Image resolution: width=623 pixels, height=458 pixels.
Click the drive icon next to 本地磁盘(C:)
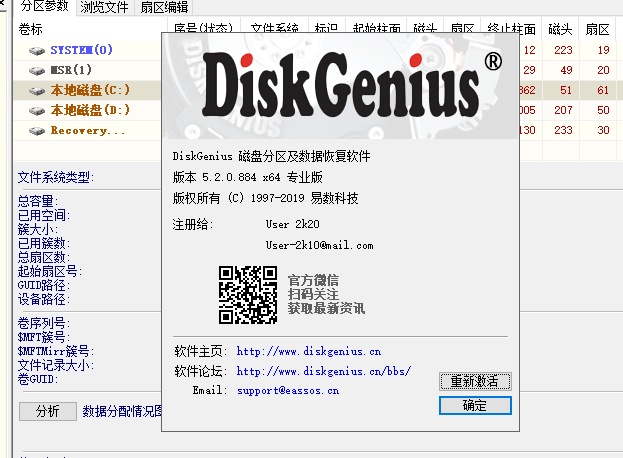(x=37, y=91)
